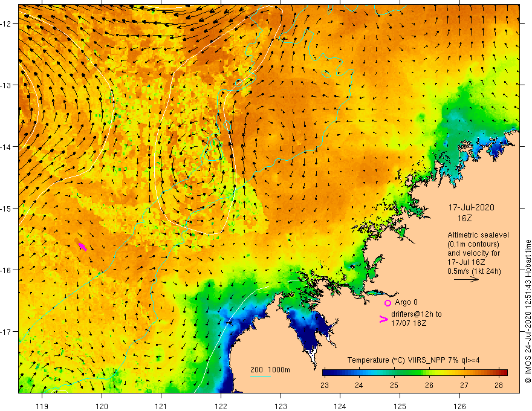Click the latitude axis label -12
The image size is (532, 411).
click(7, 24)
